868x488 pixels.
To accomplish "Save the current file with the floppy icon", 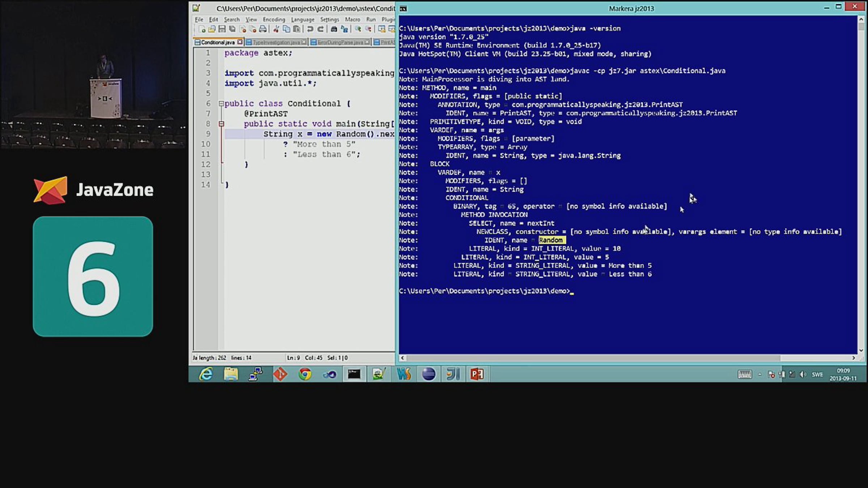I will click(x=222, y=29).
